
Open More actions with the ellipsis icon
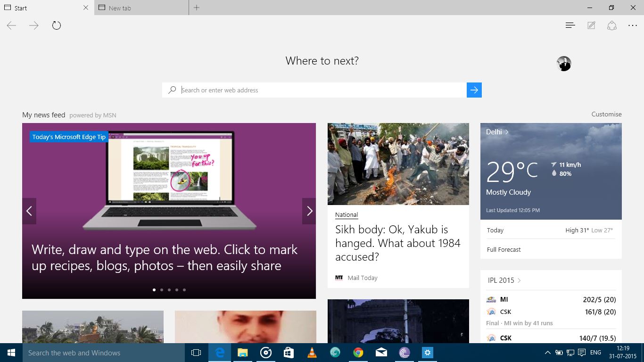[632, 25]
